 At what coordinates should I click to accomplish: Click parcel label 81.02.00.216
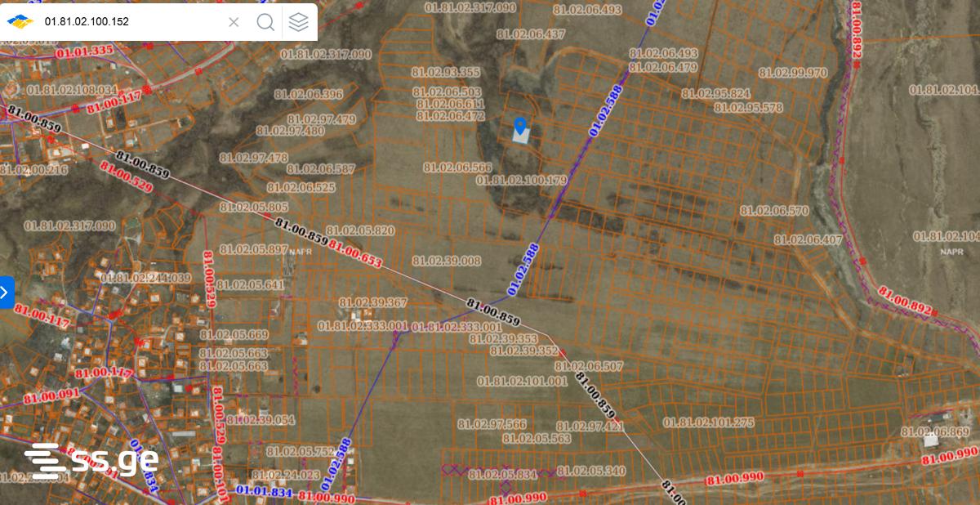(x=34, y=170)
